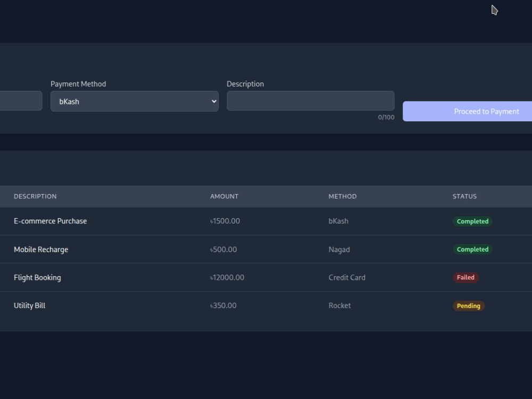
Task: Click the partially visible input left of Payment Method
Action: click(21, 101)
